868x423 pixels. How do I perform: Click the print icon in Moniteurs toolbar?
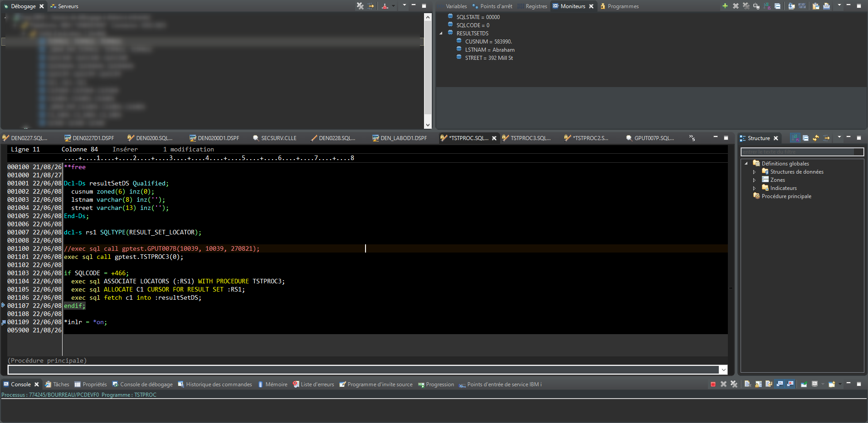(826, 6)
